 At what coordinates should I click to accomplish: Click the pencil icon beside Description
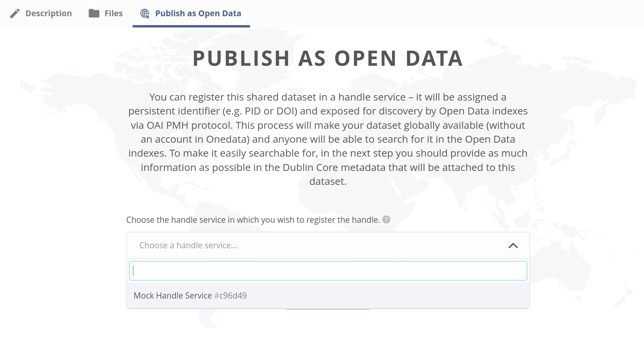tap(15, 14)
